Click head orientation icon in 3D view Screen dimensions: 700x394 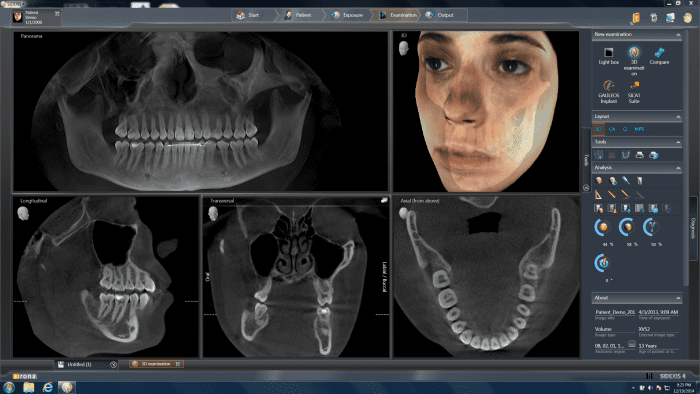tap(404, 48)
